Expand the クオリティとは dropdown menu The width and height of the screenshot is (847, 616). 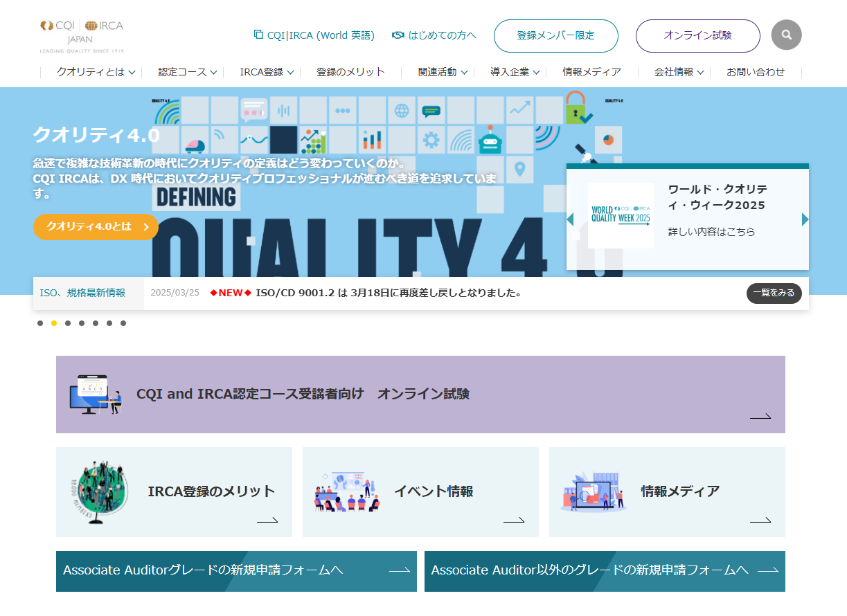(x=96, y=72)
